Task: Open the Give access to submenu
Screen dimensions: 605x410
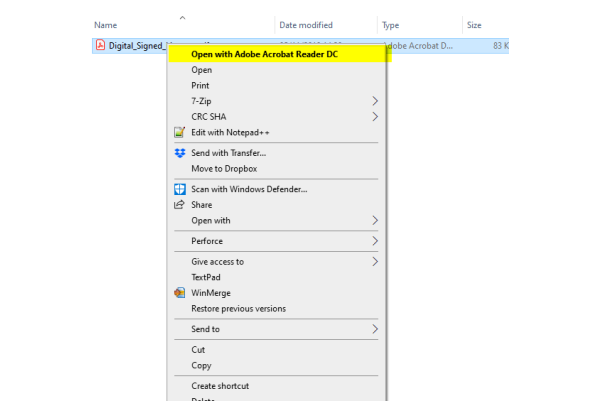Action: pyautogui.click(x=277, y=262)
